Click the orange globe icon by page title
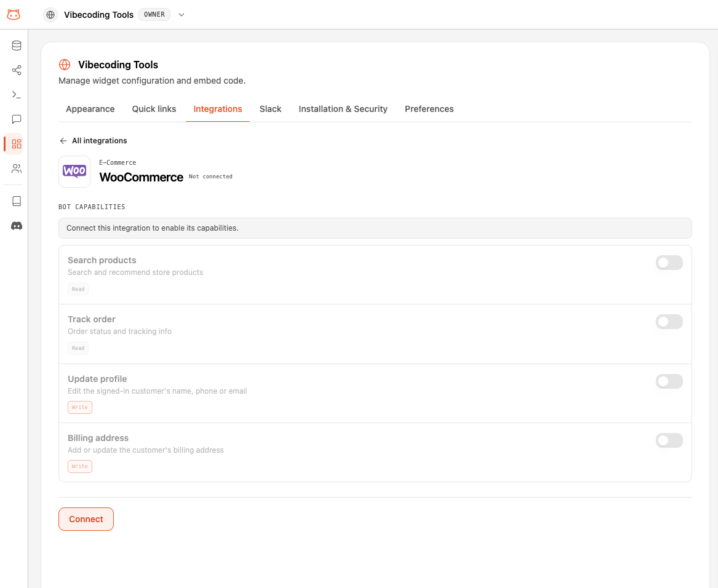The height and width of the screenshot is (588, 718). 65,65
